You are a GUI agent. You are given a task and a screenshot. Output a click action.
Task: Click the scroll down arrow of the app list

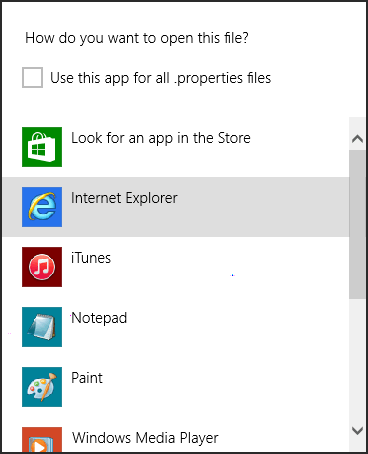coord(357,431)
